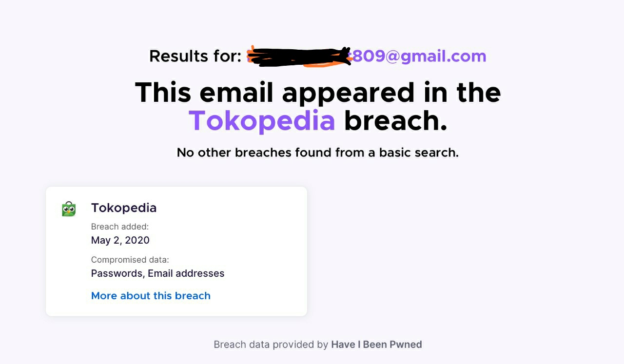
Task: Click the May 2, 2020 breach date
Action: [120, 240]
